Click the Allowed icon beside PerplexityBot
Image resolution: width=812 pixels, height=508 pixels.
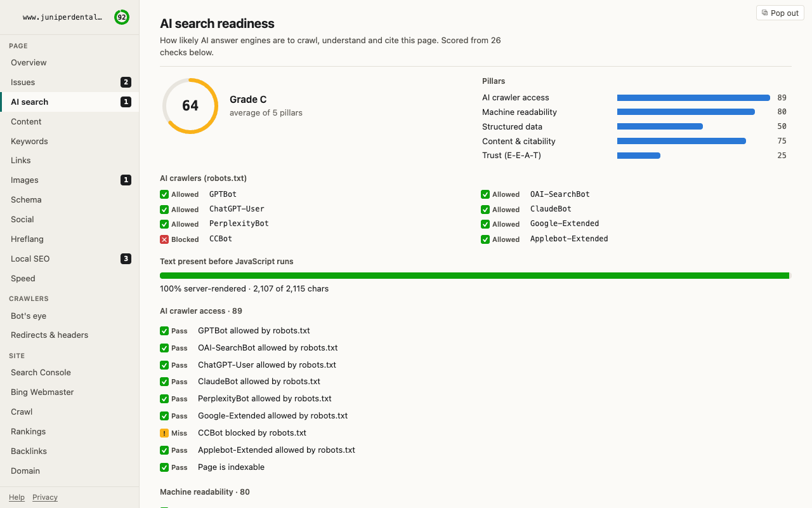(164, 224)
